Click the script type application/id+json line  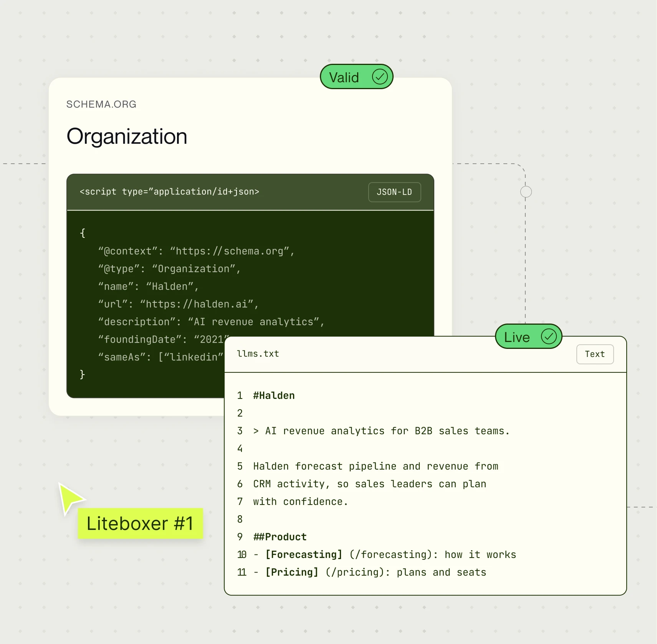pos(169,192)
